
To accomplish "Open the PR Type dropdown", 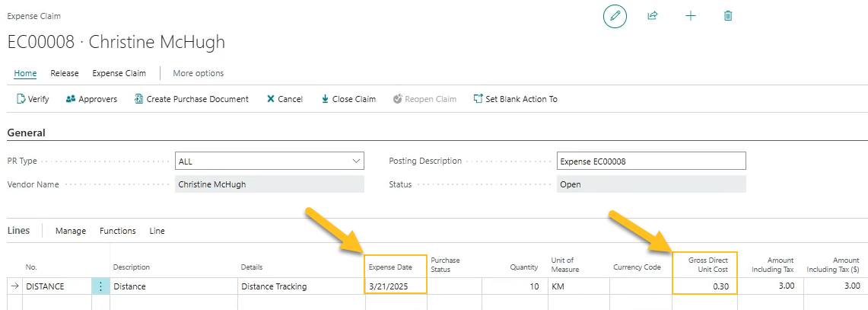I will tap(269, 161).
